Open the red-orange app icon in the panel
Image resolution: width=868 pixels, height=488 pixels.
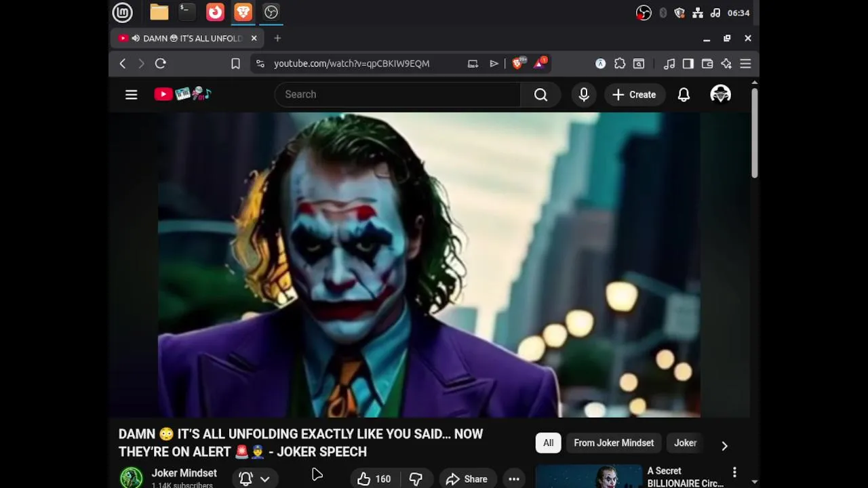[x=215, y=12]
